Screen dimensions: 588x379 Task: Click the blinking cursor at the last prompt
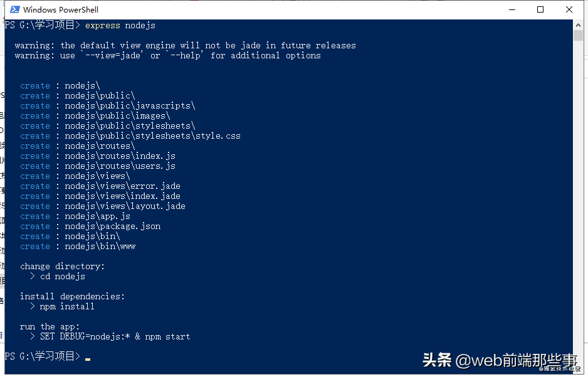click(88, 358)
